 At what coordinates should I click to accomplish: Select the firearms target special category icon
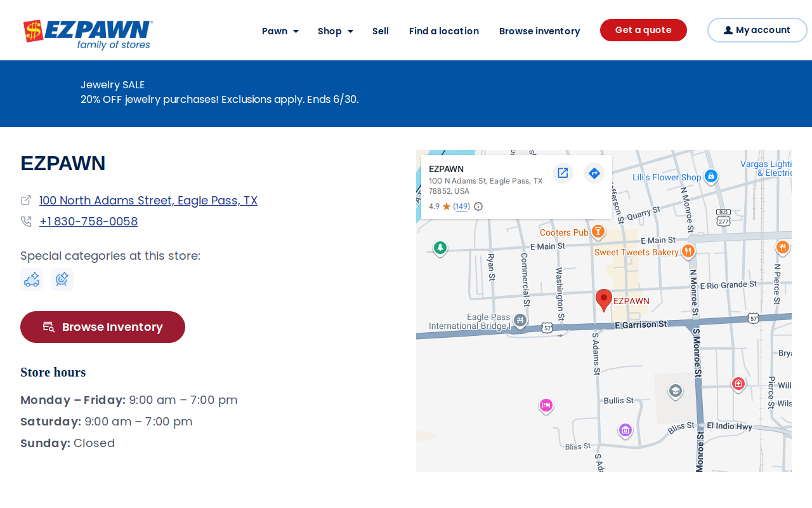[62, 279]
